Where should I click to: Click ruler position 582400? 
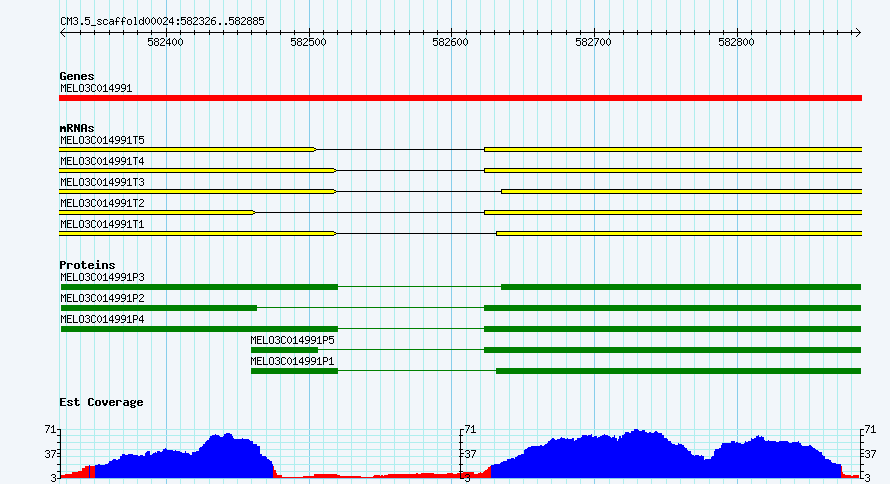pyautogui.click(x=165, y=42)
